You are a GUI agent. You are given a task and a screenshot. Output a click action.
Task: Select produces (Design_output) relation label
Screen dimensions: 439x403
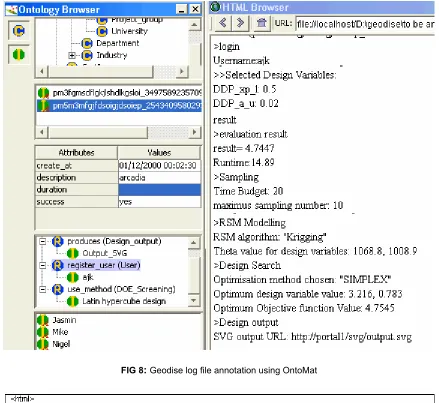114,241
